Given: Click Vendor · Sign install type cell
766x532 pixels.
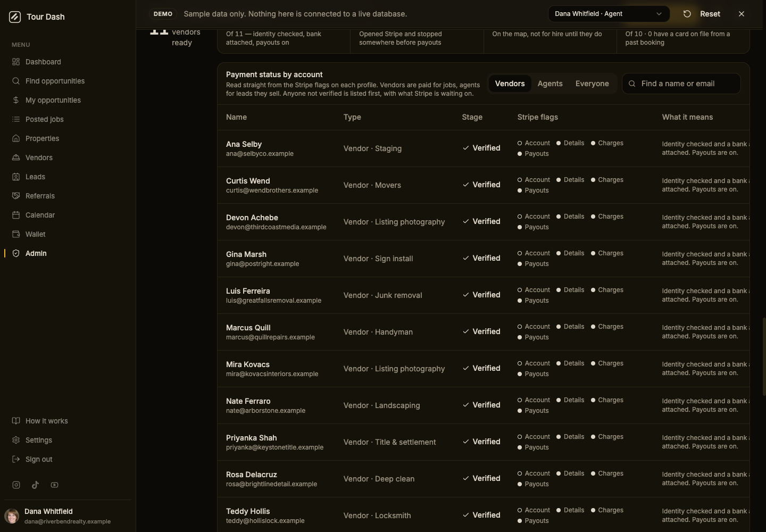Looking at the screenshot, I should (378, 259).
